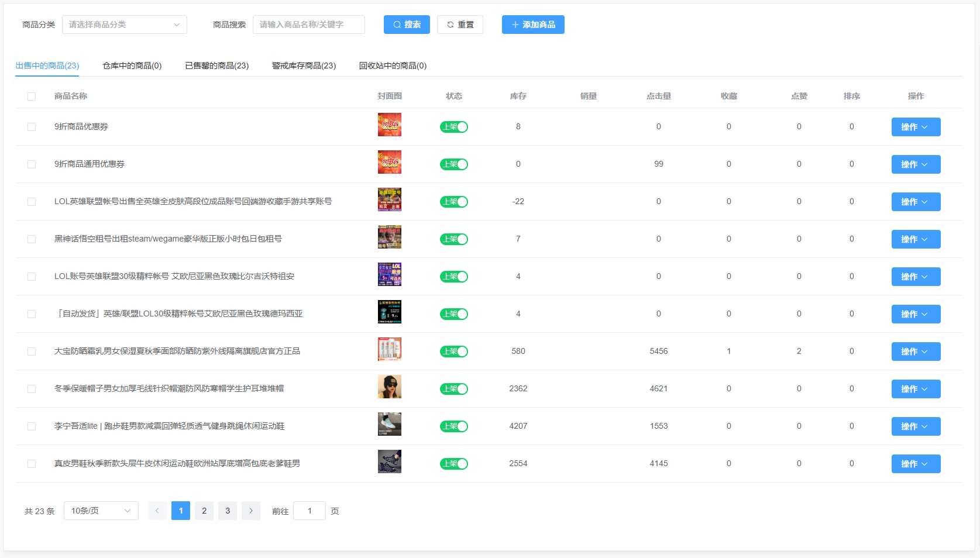Select checkbox for 真皮男鞋 product row

point(32,464)
